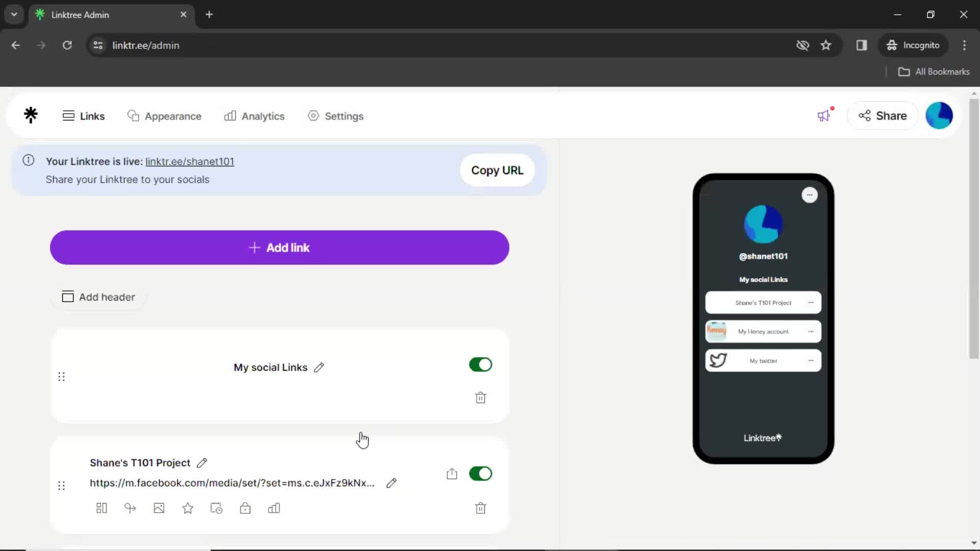Click the star/highlight icon on Shane's T101 Project

tap(188, 508)
